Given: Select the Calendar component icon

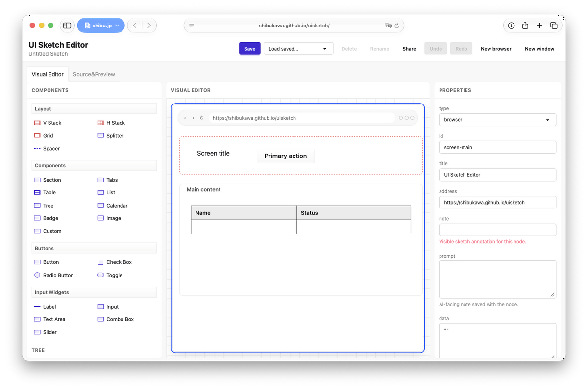Looking at the screenshot, I should (100, 205).
